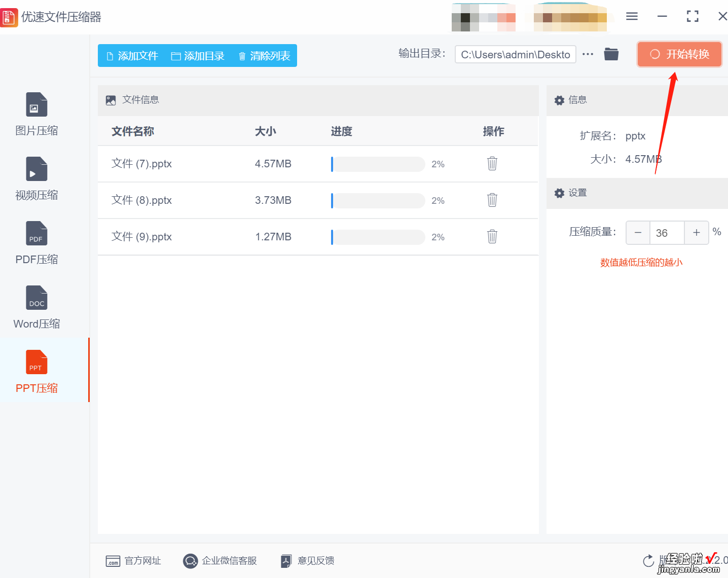Viewport: 728px width, 578px height.
Task: Delete 文件 (7).pptx with its trash icon
Action: [492, 163]
